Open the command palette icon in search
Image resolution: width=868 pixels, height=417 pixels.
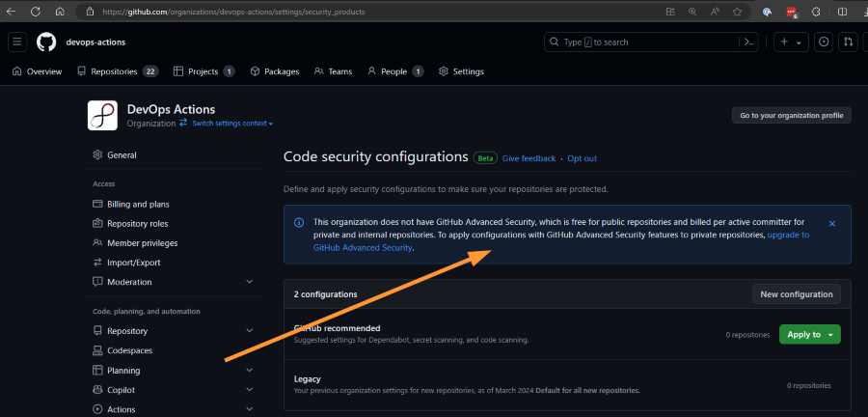point(748,42)
